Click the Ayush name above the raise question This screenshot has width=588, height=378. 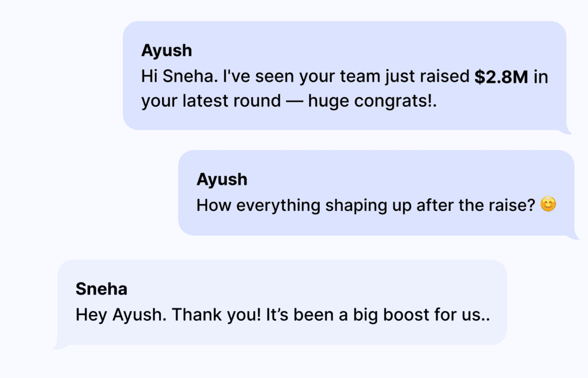(222, 179)
